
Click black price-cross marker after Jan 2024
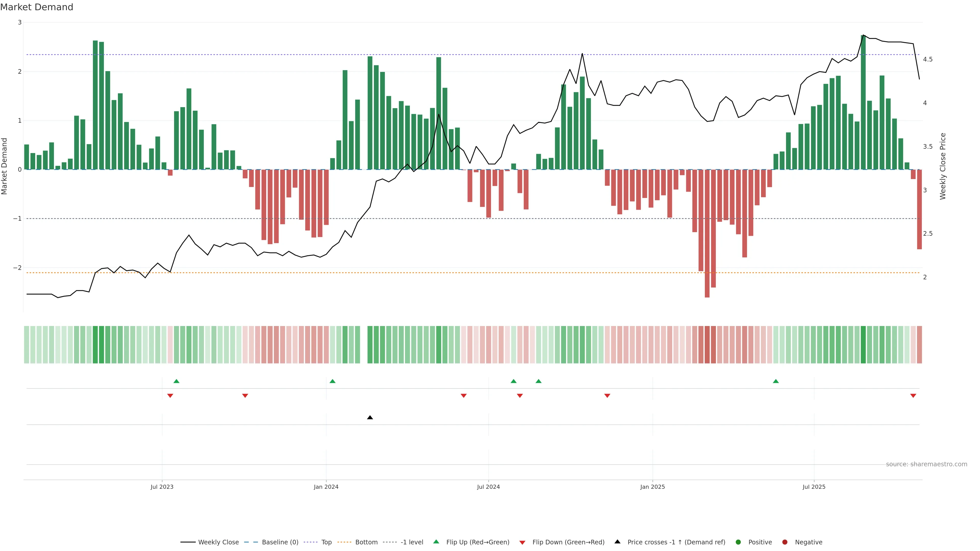pyautogui.click(x=370, y=418)
